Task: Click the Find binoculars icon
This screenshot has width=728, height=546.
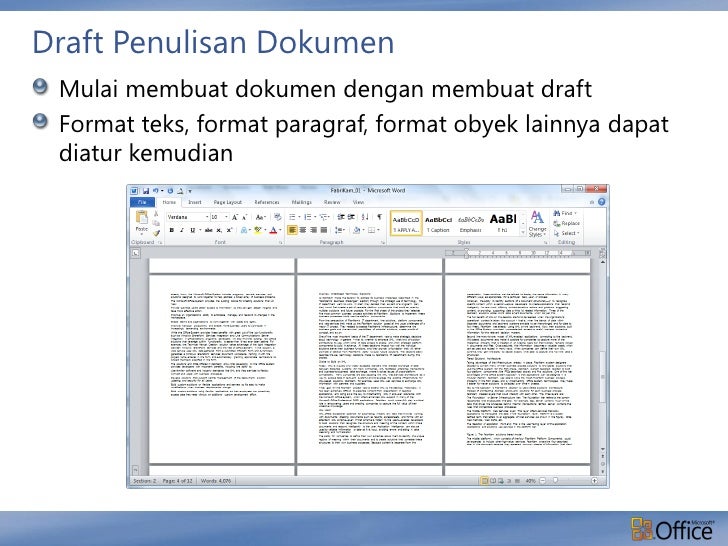Action: (x=557, y=213)
